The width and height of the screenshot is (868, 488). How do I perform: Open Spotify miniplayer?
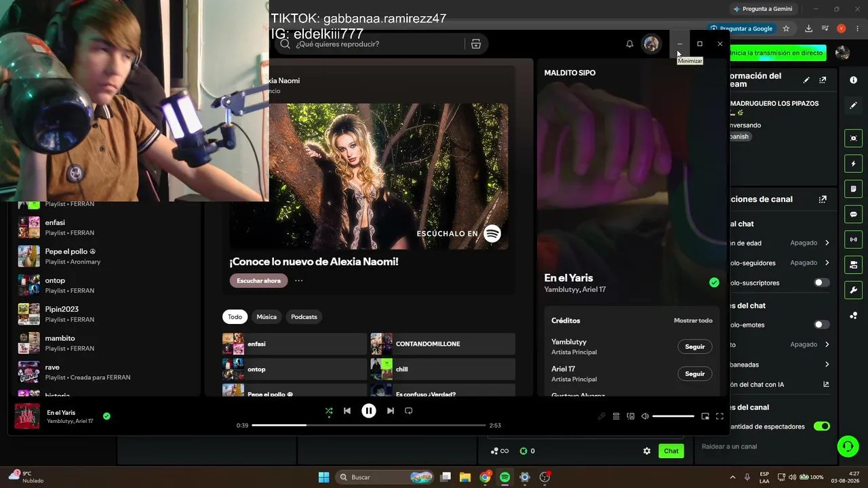pos(705,416)
